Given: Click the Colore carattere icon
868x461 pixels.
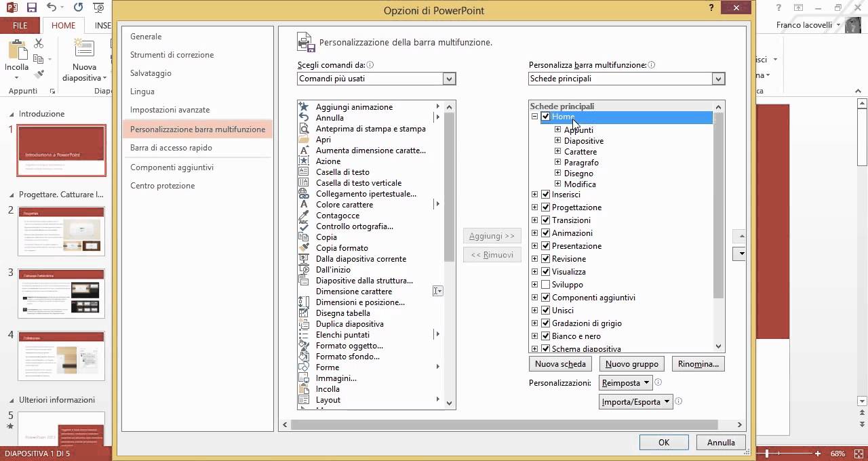Looking at the screenshot, I should click(x=304, y=205).
